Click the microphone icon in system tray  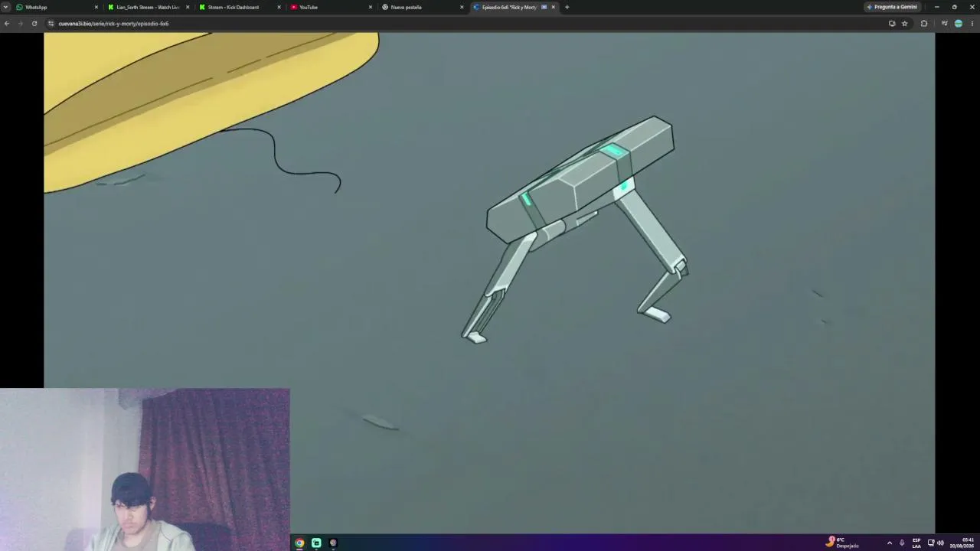pyautogui.click(x=902, y=543)
